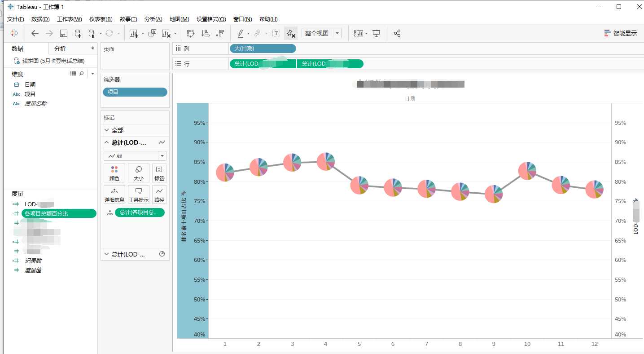The height and width of the screenshot is (354, 644).
Task: Select 度量值 measure field
Action: click(33, 270)
